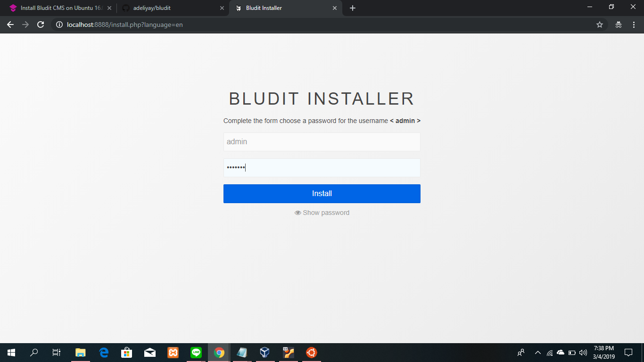Close the Bludit Installer tab

[335, 8]
